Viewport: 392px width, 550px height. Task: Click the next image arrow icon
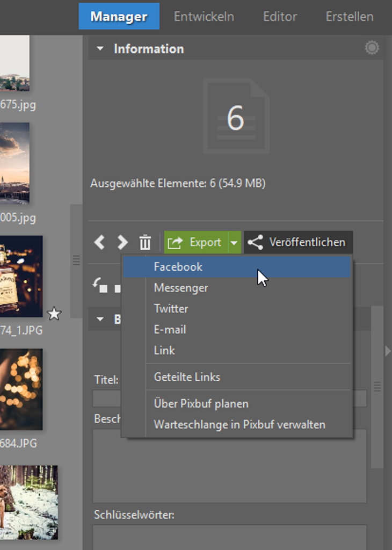(x=122, y=242)
